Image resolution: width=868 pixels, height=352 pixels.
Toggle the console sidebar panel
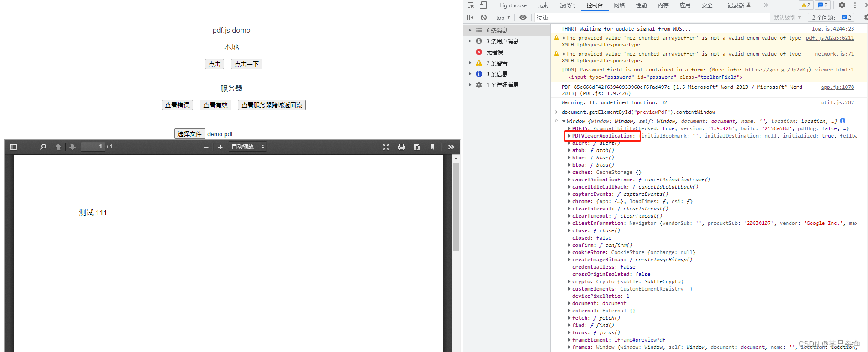(471, 17)
